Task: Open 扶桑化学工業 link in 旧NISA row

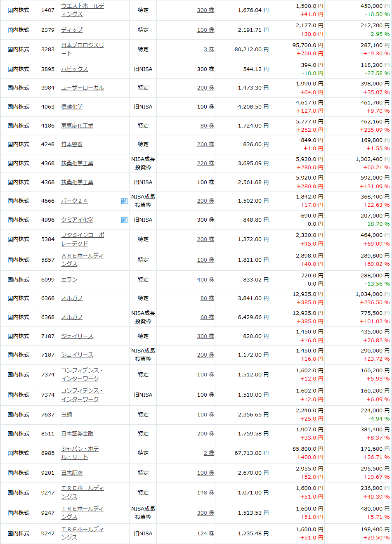Action: click(77, 182)
